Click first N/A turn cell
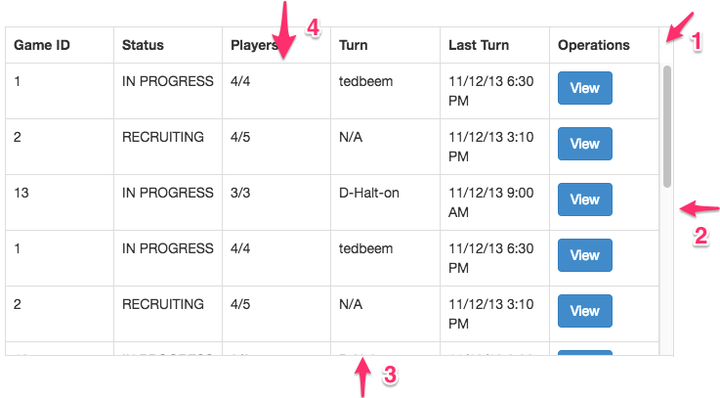This screenshot has width=720, height=398. click(x=385, y=146)
